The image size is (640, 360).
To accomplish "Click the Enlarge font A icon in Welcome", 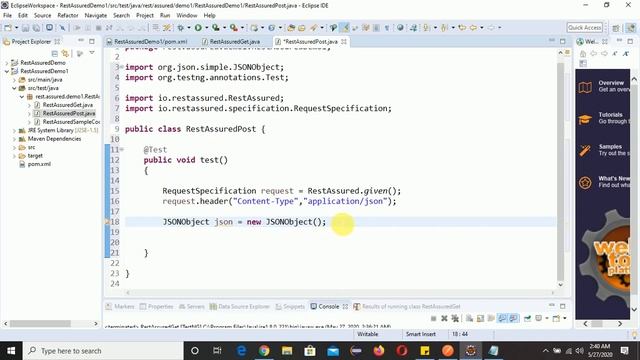I will coord(625,53).
